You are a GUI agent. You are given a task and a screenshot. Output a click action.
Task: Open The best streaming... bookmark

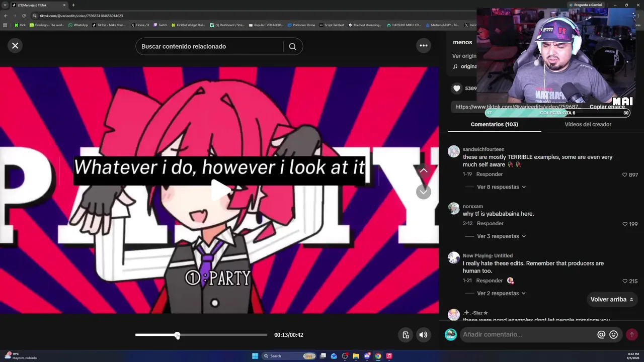coord(365,25)
